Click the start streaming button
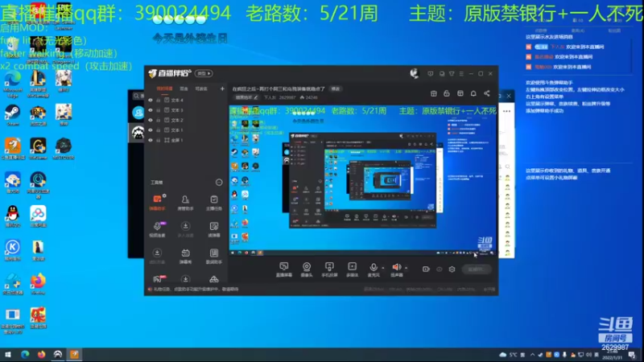Screen dimensions: 644x362 [x=477, y=269]
